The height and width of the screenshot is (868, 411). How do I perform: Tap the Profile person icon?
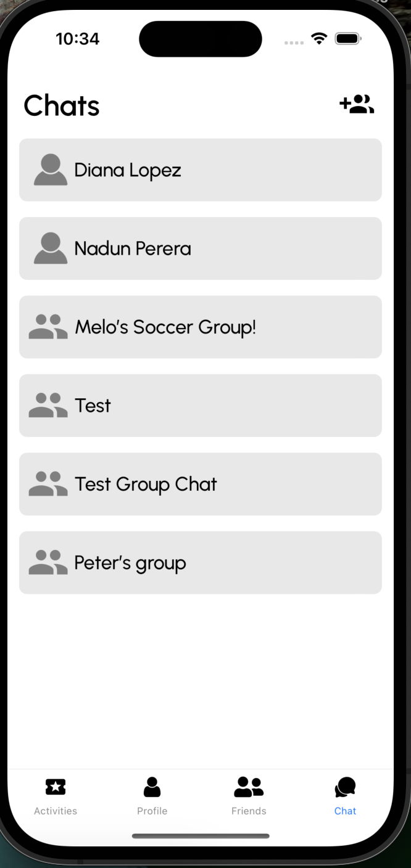pyautogui.click(x=152, y=787)
